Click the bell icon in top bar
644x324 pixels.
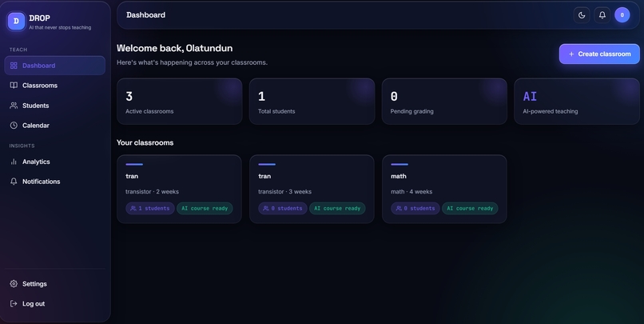[602, 15]
